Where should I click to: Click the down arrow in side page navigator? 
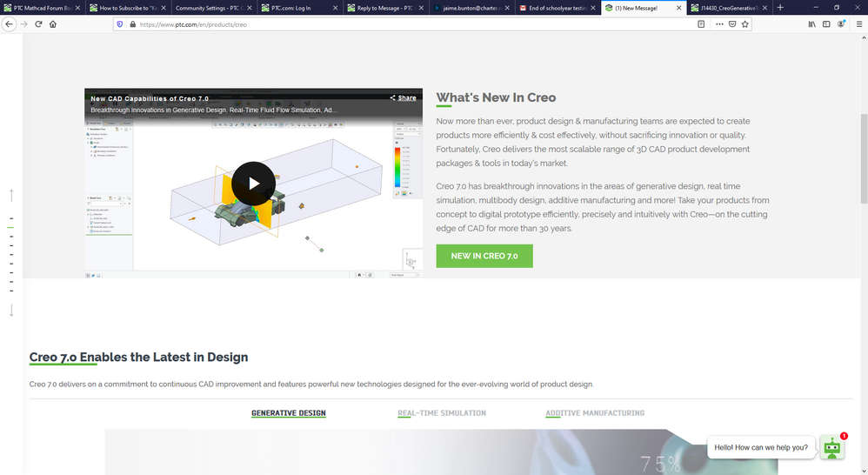[11, 310]
